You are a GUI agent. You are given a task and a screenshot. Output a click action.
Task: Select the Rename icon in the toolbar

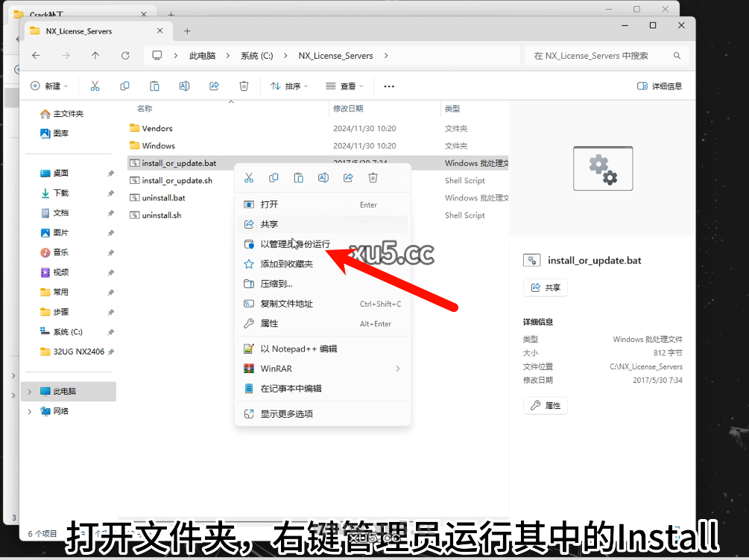(184, 86)
